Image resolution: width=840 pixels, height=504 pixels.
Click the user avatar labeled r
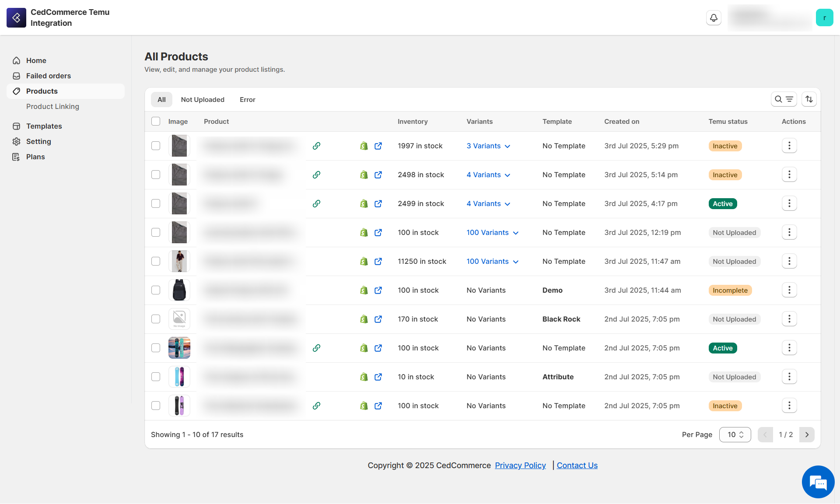824,18
